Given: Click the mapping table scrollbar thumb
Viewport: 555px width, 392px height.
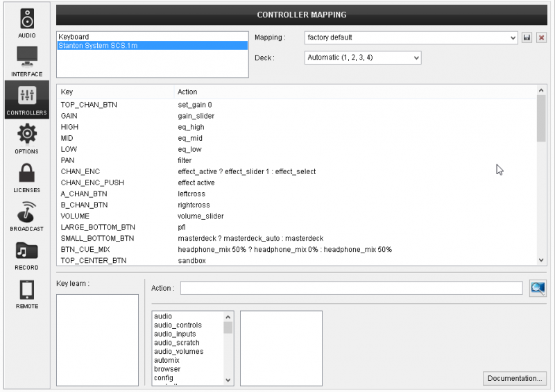Looking at the screenshot, I should point(541,119).
